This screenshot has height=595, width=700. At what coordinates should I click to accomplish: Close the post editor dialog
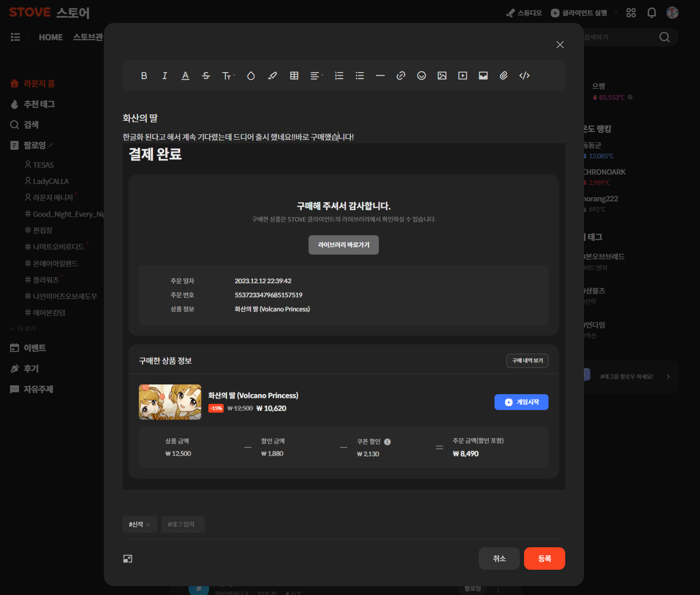[560, 44]
